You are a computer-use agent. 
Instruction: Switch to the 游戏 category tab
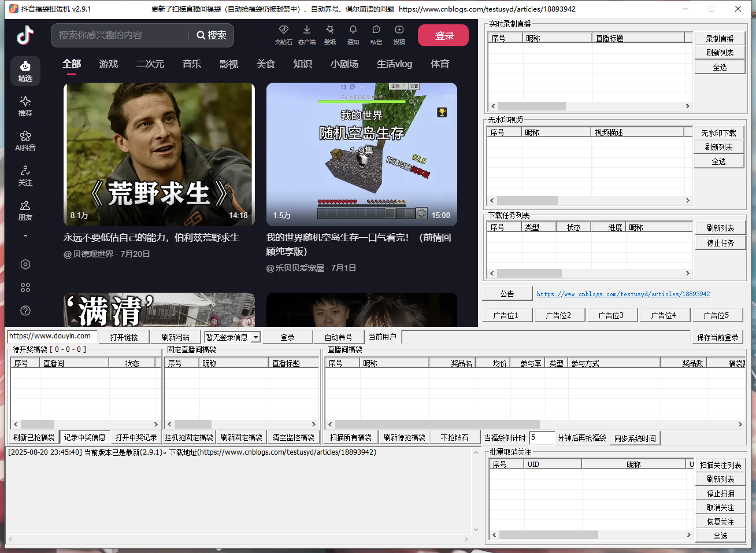pyautogui.click(x=109, y=64)
